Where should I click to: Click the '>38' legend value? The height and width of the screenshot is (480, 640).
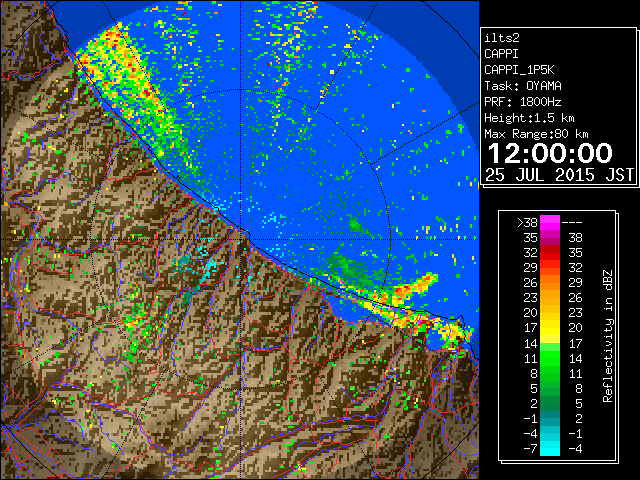click(527, 223)
